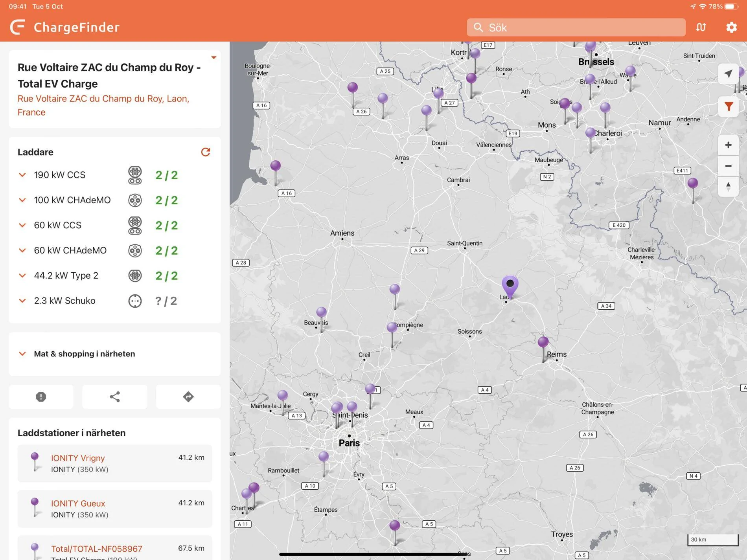The image size is (747, 560).
Task: Open settings gear icon
Action: (x=731, y=27)
